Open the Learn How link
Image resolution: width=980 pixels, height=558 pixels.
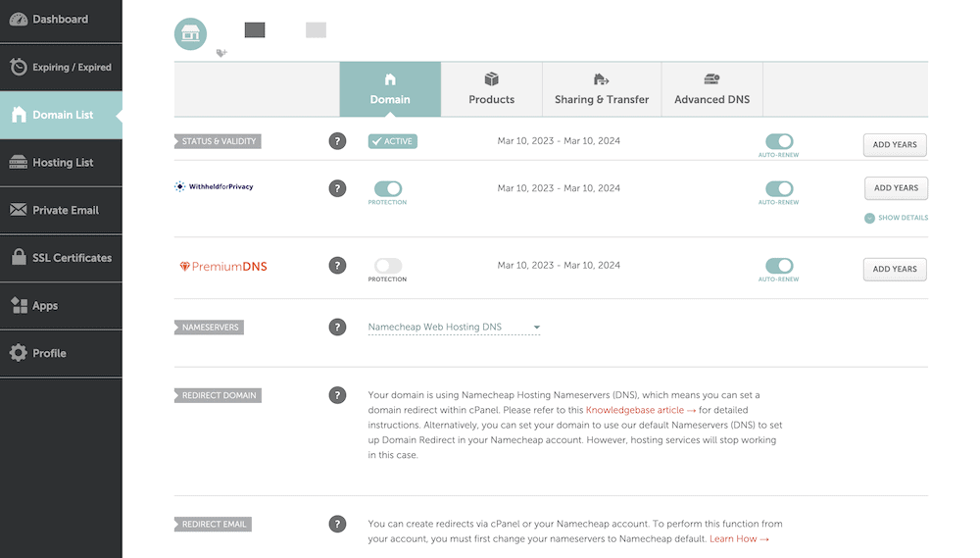point(739,538)
